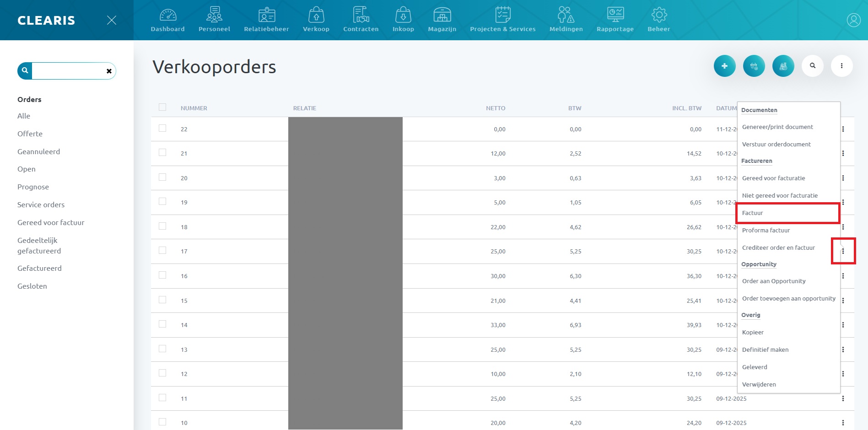Select the checkbox for order 19
Image resolution: width=868 pixels, height=430 pixels.
click(162, 202)
